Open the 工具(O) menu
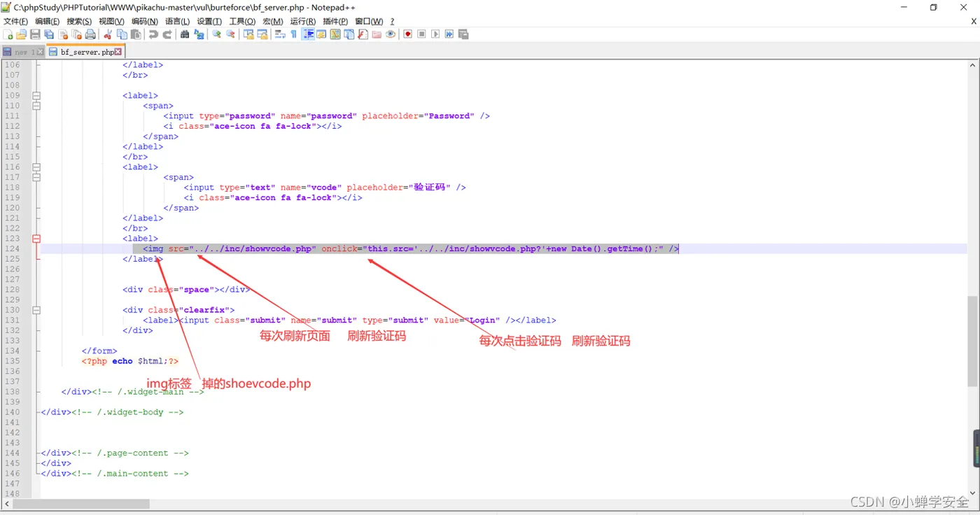 coord(242,21)
